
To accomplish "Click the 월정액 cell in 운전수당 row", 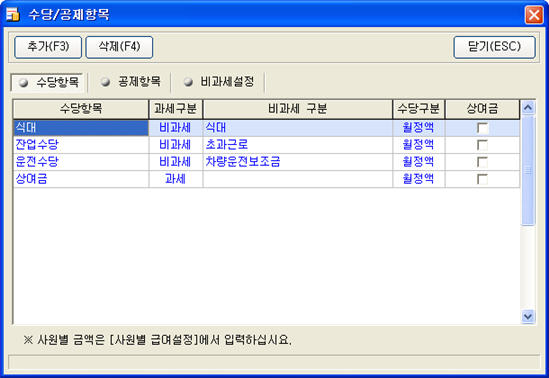I will coord(419,162).
